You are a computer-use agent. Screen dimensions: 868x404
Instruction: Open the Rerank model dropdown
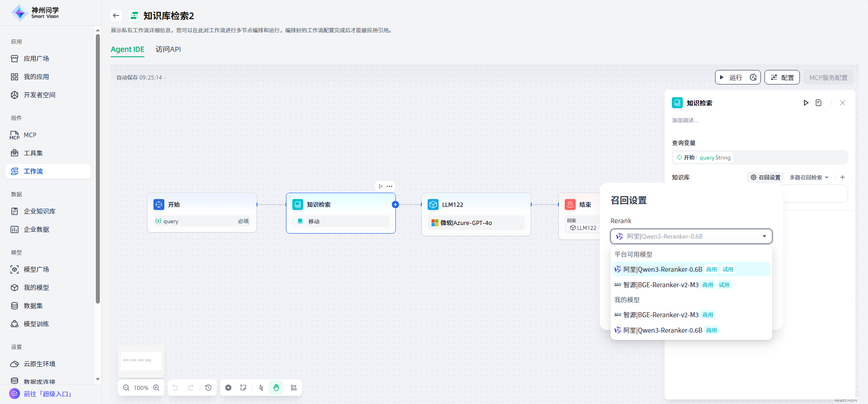pyautogui.click(x=691, y=236)
